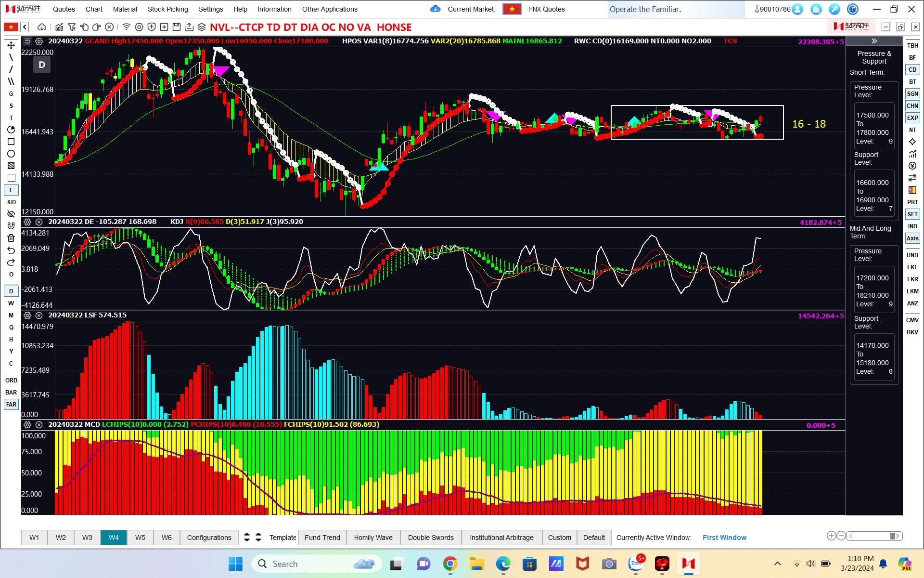The image size is (924, 578).
Task: Click the export upload tray icon
Action: (x=189, y=27)
